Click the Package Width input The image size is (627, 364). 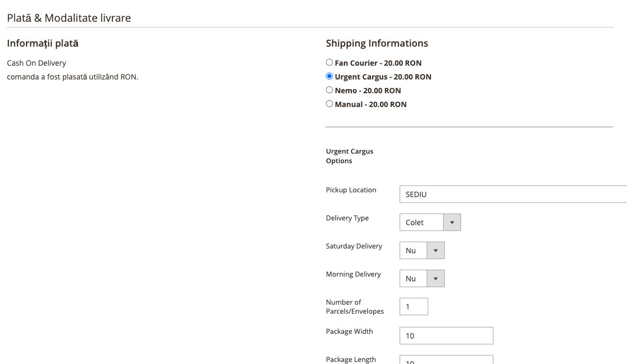446,335
